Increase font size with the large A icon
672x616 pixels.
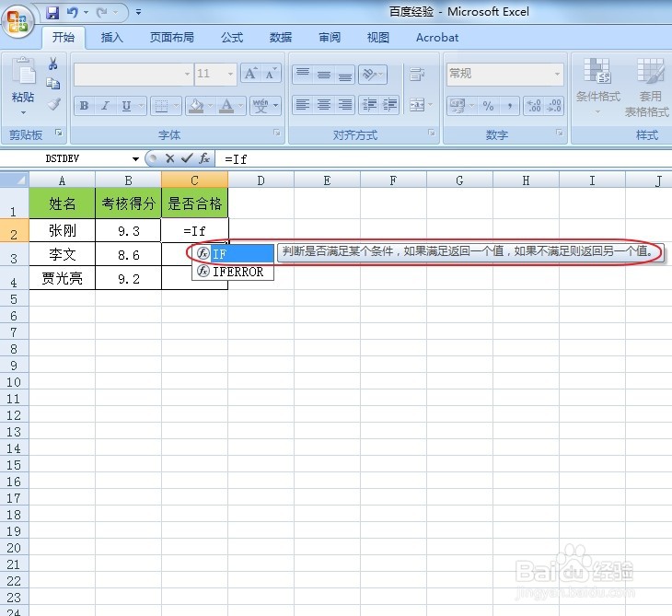[x=250, y=74]
